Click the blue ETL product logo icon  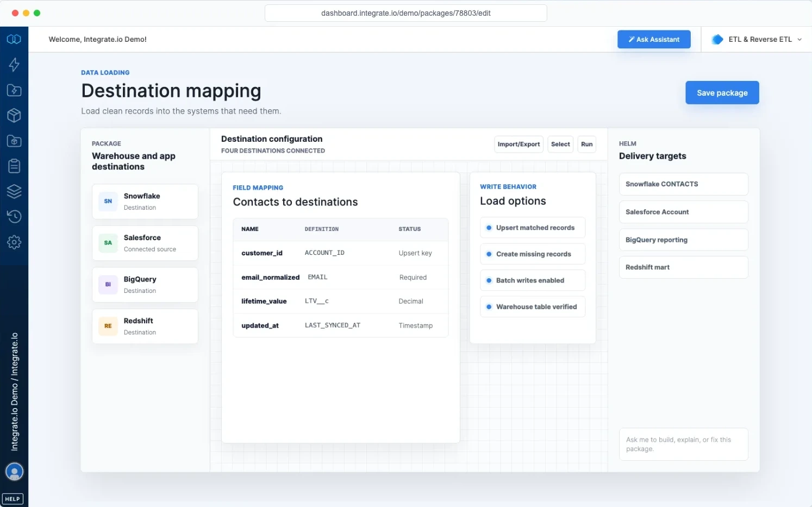click(717, 39)
